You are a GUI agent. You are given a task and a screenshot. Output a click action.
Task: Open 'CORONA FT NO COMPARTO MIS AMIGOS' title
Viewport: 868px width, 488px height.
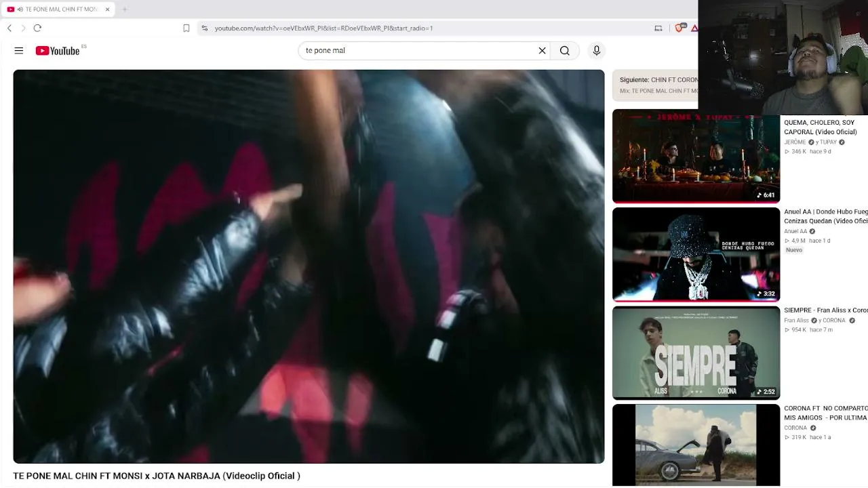point(826,413)
